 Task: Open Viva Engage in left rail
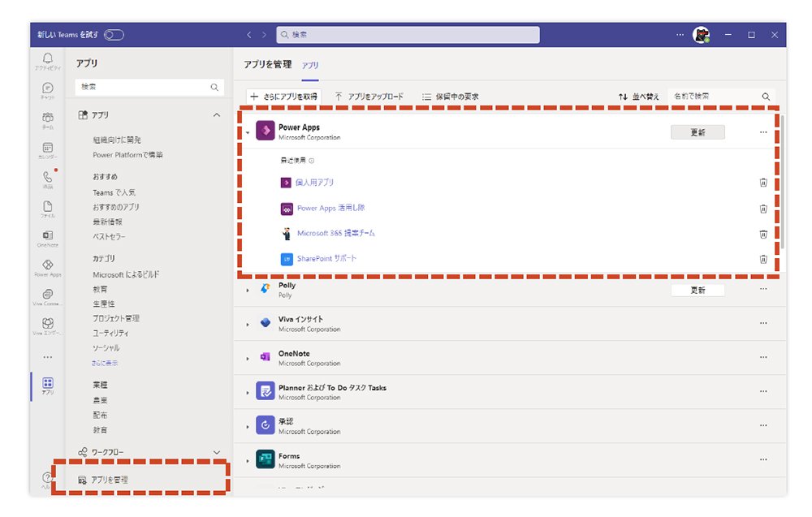[x=48, y=326]
